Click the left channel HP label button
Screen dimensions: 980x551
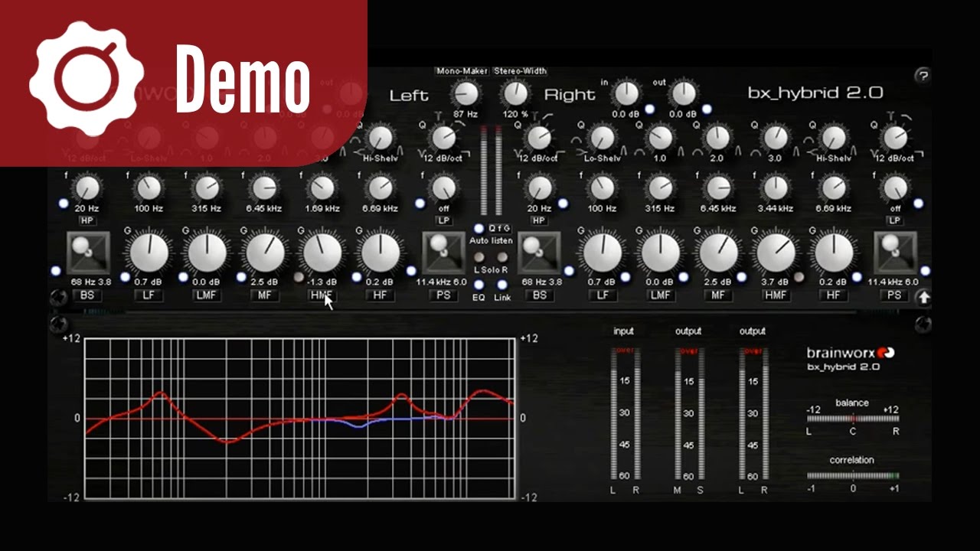coord(87,221)
